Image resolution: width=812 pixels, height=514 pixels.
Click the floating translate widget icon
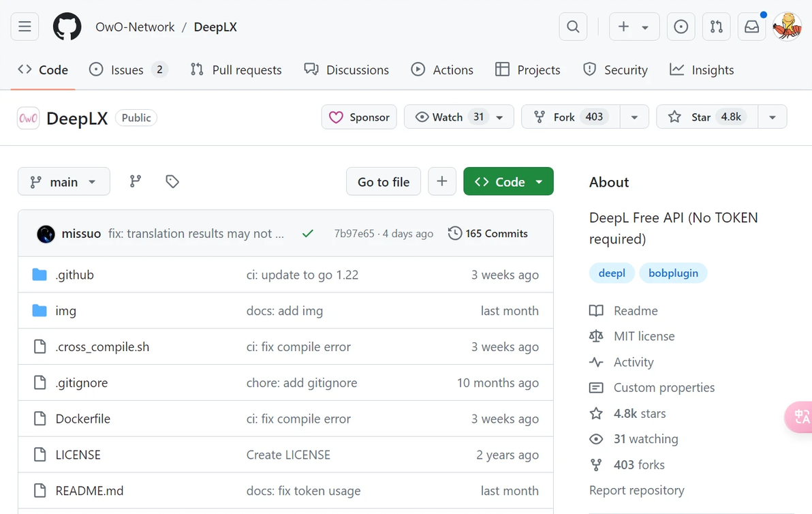point(800,417)
